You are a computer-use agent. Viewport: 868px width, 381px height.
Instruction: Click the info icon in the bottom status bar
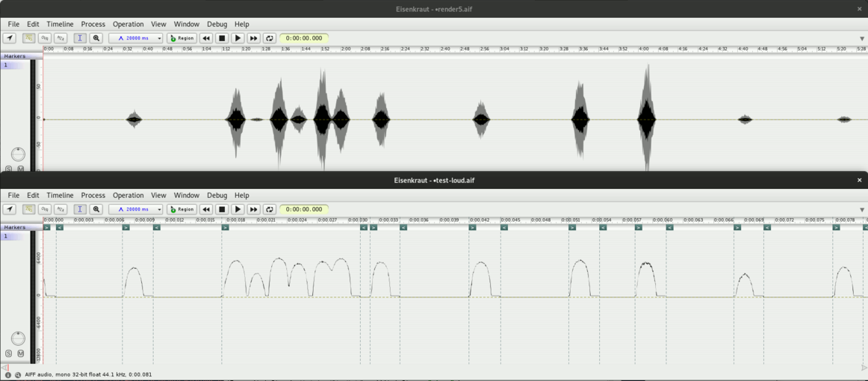point(8,374)
